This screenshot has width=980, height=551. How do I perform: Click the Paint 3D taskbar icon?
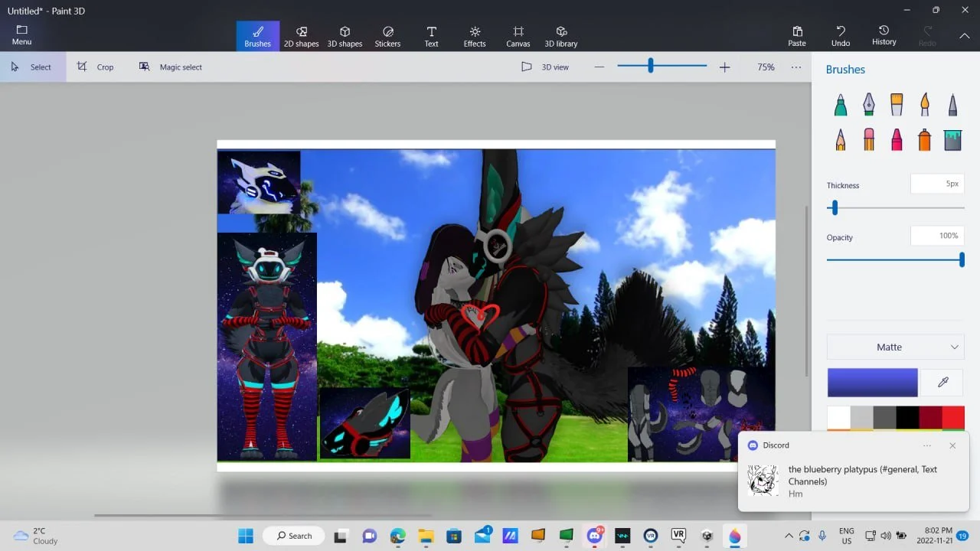click(735, 536)
